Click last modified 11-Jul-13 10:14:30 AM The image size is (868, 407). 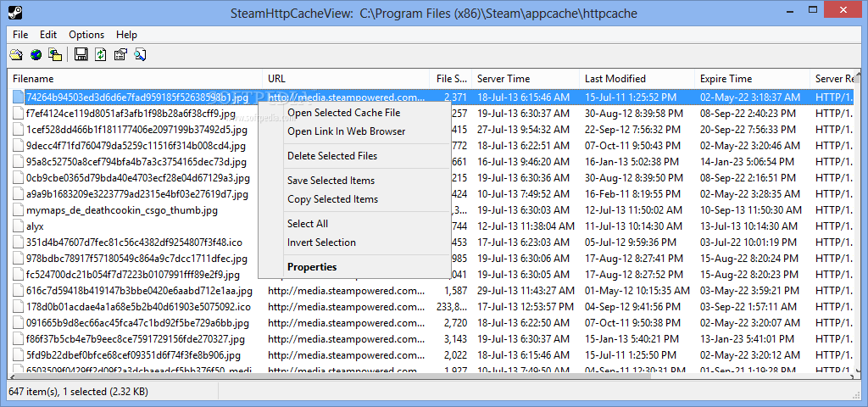point(634,226)
